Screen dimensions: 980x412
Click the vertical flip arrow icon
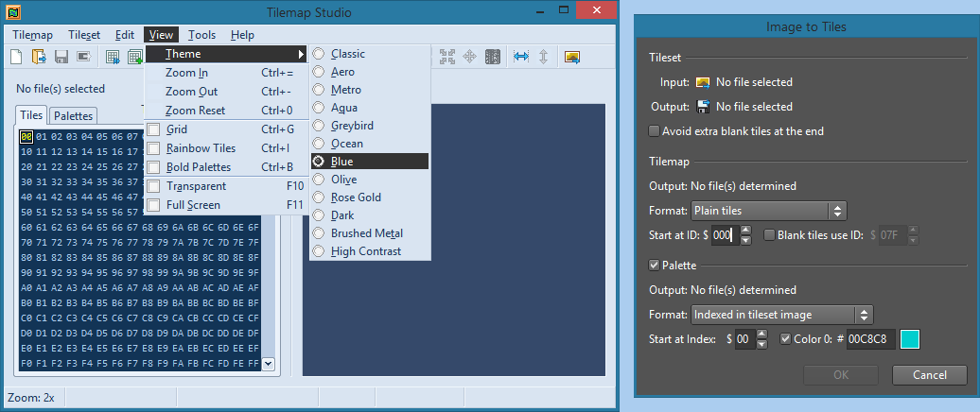click(543, 57)
